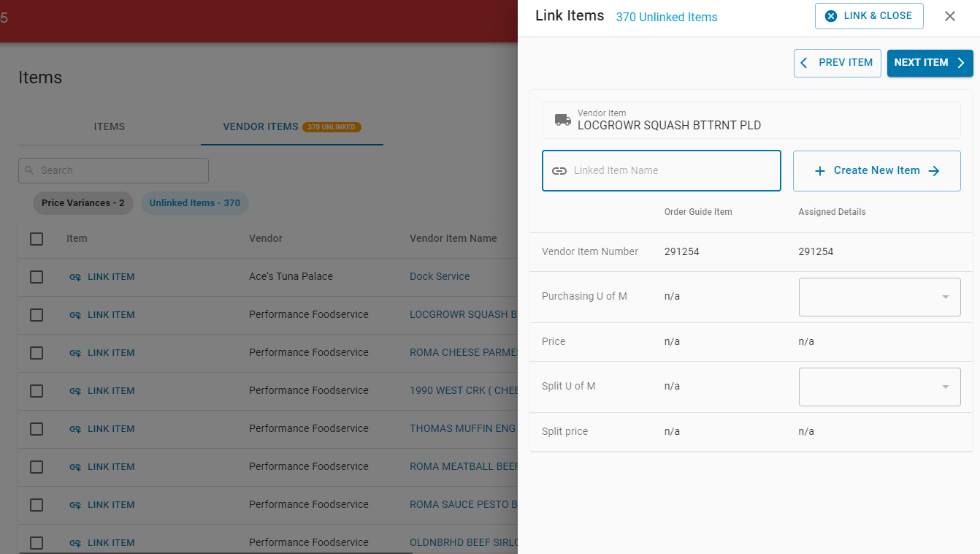Open the Split U of M dropdown
980x554 pixels.
point(879,387)
